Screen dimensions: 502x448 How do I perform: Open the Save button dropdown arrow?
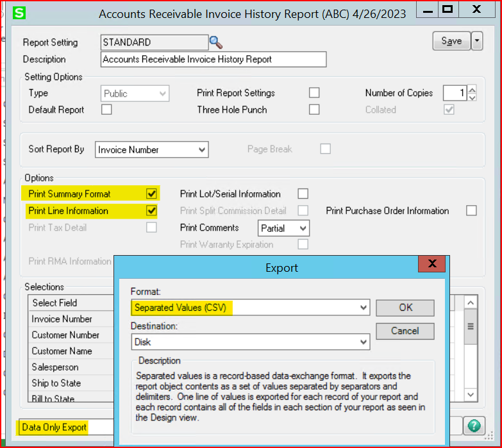tap(477, 41)
